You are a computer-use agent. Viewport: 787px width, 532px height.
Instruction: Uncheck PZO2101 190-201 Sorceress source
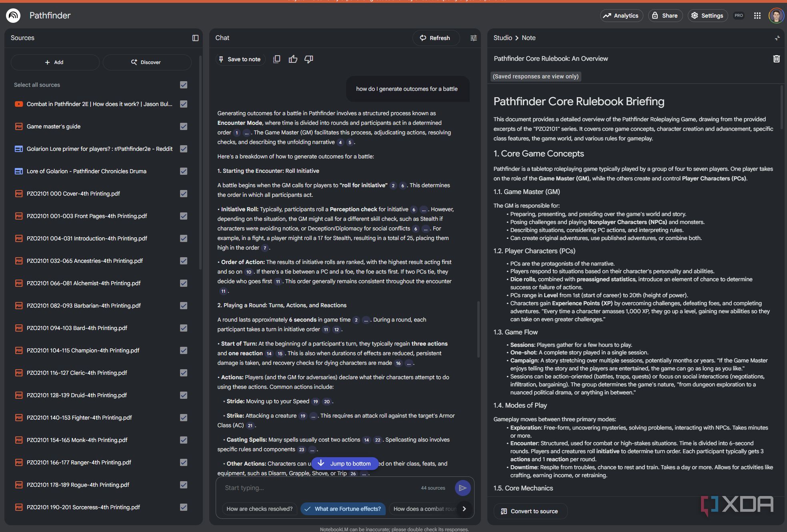(x=184, y=507)
